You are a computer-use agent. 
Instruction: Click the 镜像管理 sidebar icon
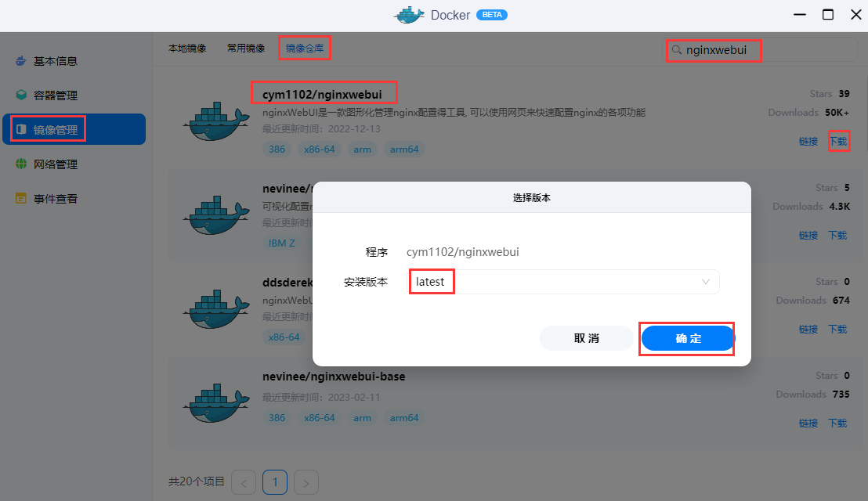(x=21, y=129)
